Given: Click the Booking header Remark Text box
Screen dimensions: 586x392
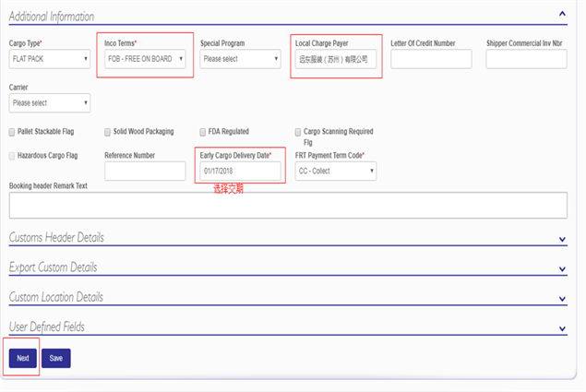Looking at the screenshot, I should click(287, 205).
